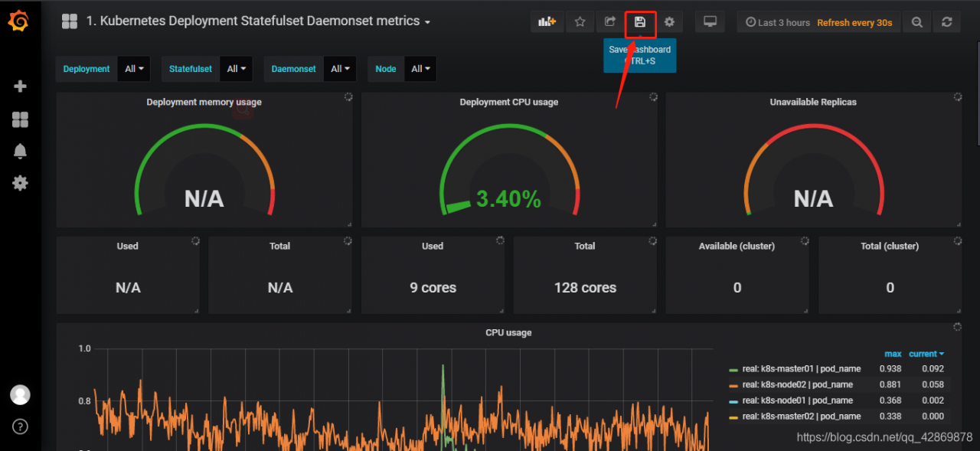Save the dashboard with floppy icon

640,22
